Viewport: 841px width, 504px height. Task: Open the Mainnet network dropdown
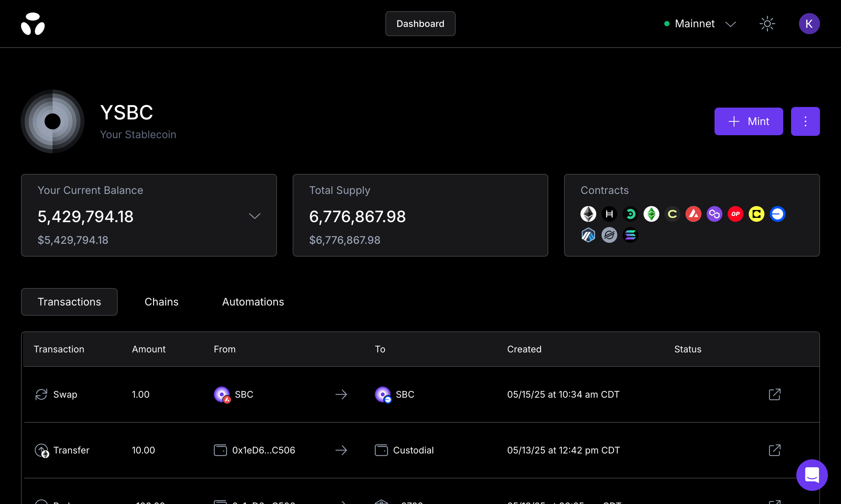click(699, 23)
